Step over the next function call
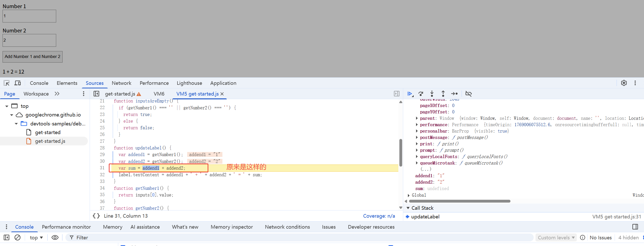Image resolution: width=644 pixels, height=246 pixels. pyautogui.click(x=421, y=94)
